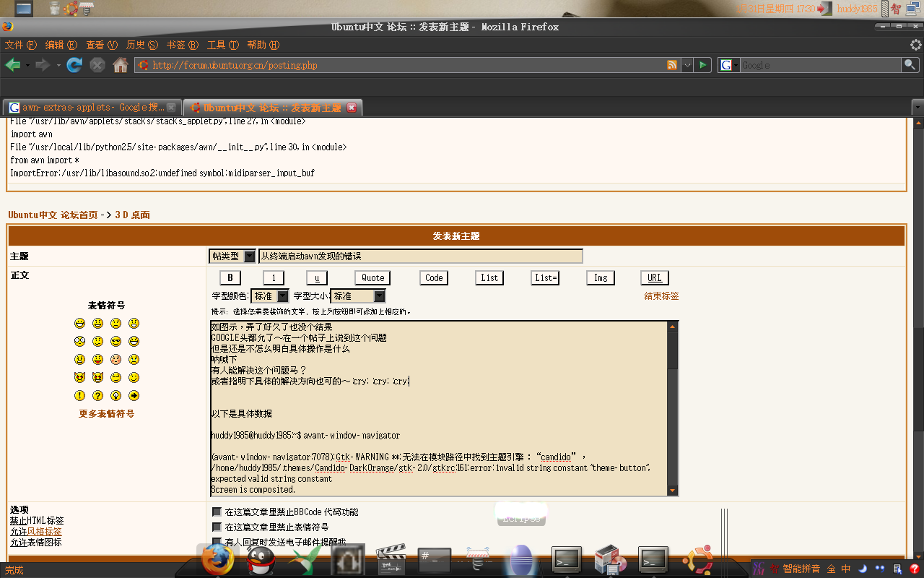Open the Eclipse sphere dock icon

520,560
